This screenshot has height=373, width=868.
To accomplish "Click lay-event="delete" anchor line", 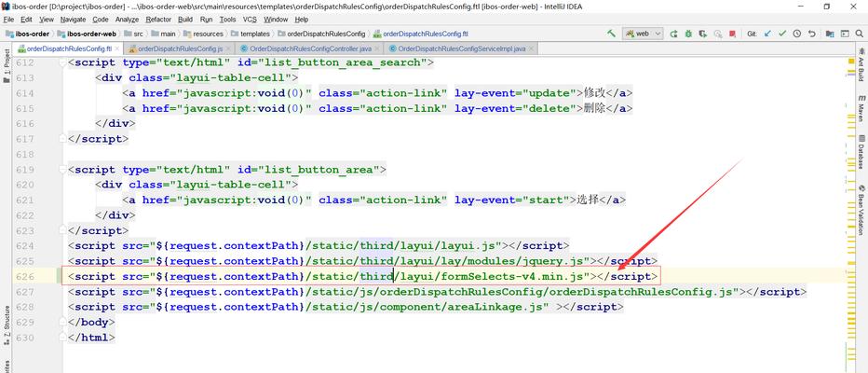I will [x=377, y=108].
